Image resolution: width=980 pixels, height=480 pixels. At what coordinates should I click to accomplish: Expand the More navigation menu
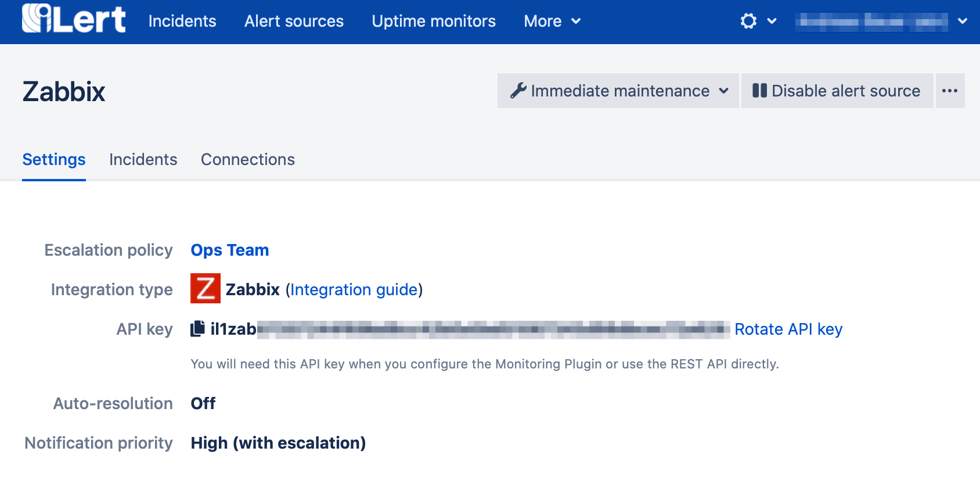pos(552,22)
